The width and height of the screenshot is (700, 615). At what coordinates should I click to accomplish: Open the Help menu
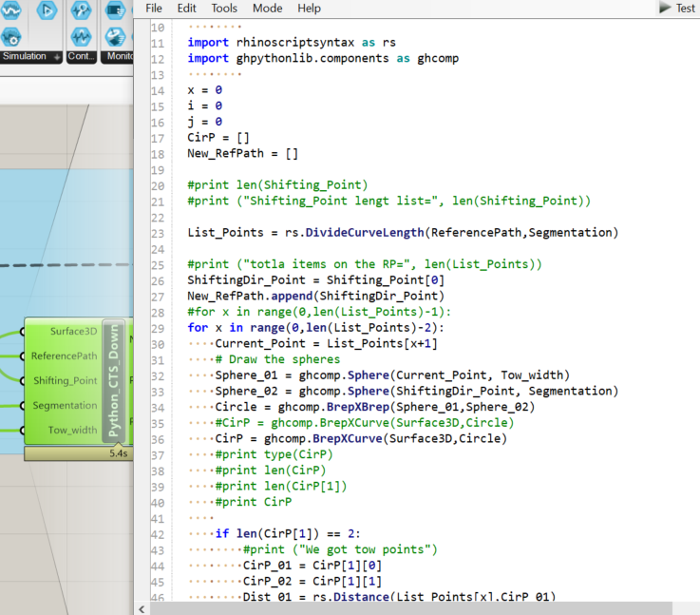[309, 8]
